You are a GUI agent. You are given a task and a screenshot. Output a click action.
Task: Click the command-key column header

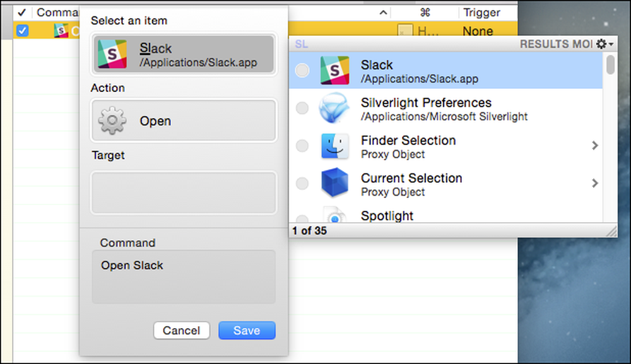pyautogui.click(x=425, y=12)
